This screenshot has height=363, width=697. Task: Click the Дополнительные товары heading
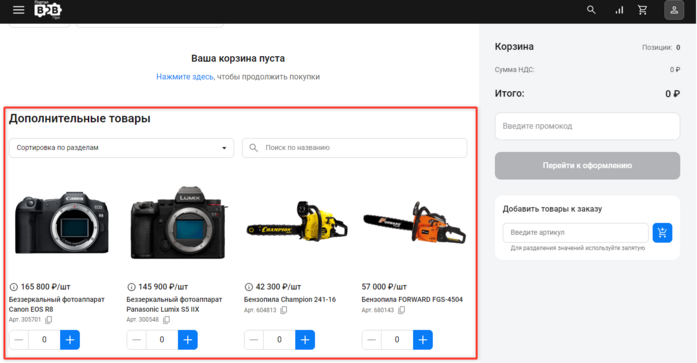(x=80, y=119)
